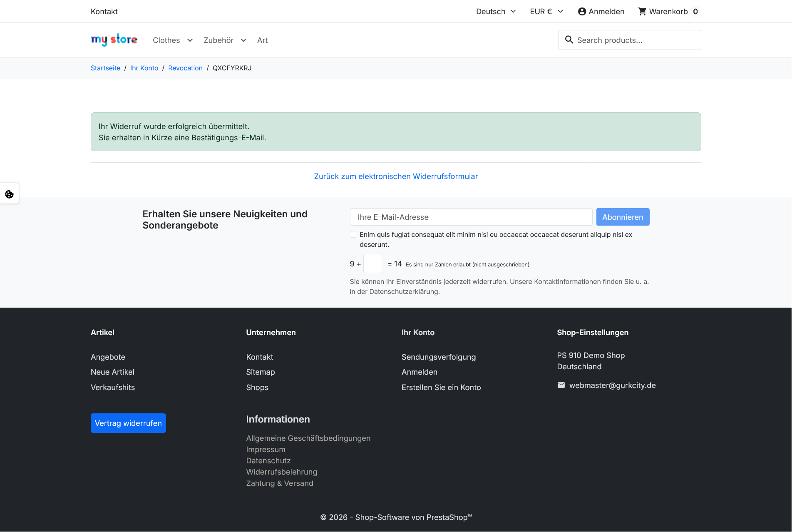Click Kontakt in the top bar
The width and height of the screenshot is (792, 532).
(104, 12)
